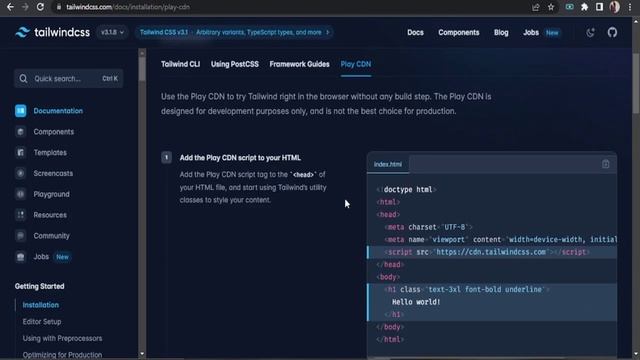Open the Installation sidebar item

point(40,305)
